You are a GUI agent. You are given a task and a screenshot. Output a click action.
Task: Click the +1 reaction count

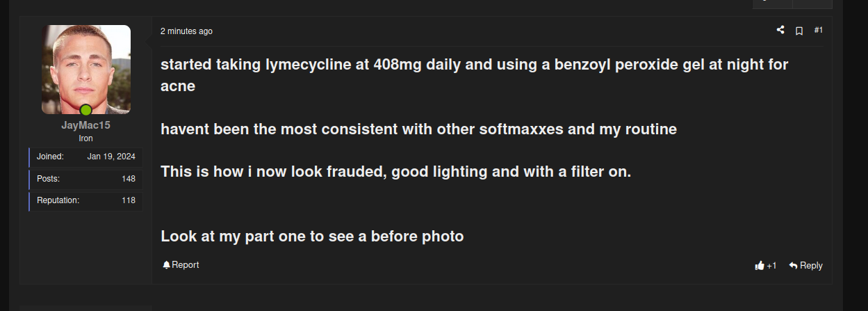coord(771,266)
